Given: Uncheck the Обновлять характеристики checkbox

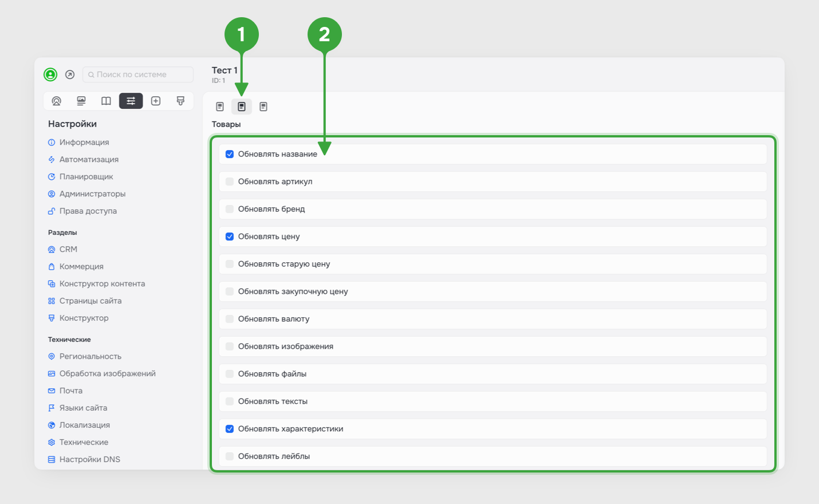Looking at the screenshot, I should point(230,429).
